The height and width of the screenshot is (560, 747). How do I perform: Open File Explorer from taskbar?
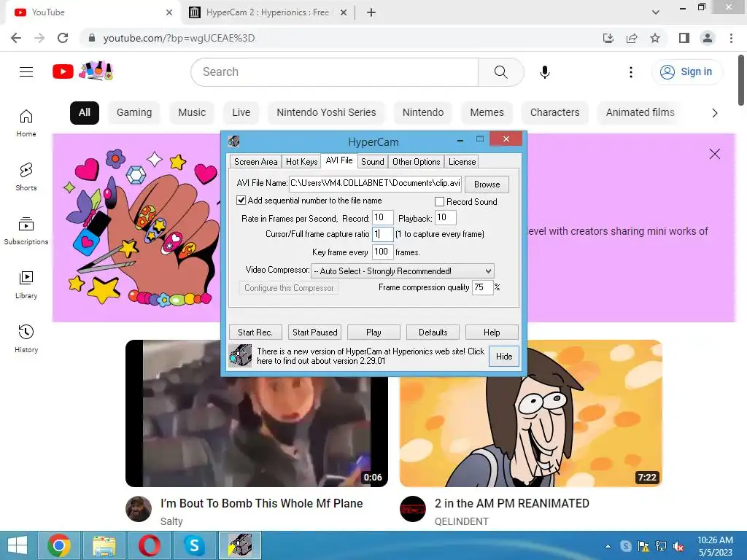click(x=104, y=545)
